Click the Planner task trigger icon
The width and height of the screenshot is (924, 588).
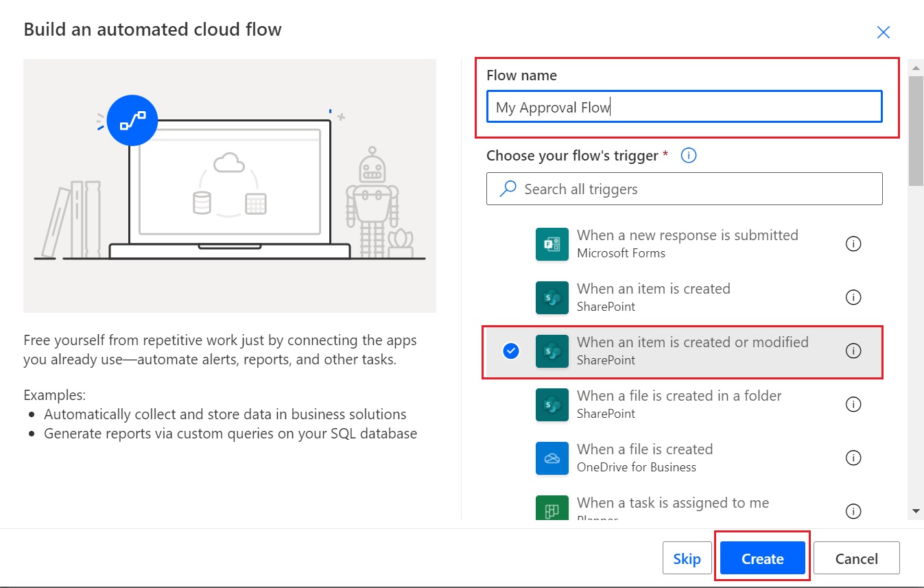[552, 510]
